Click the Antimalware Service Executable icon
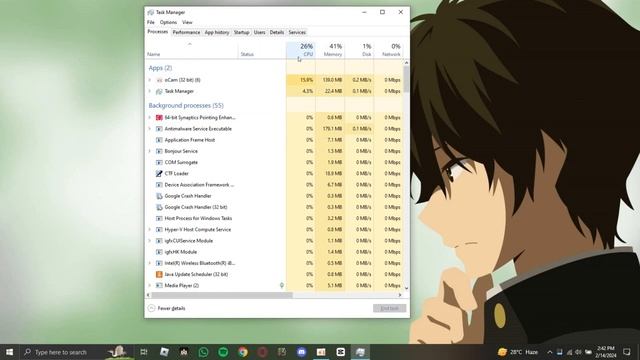The height and width of the screenshot is (360, 640). 159,129
